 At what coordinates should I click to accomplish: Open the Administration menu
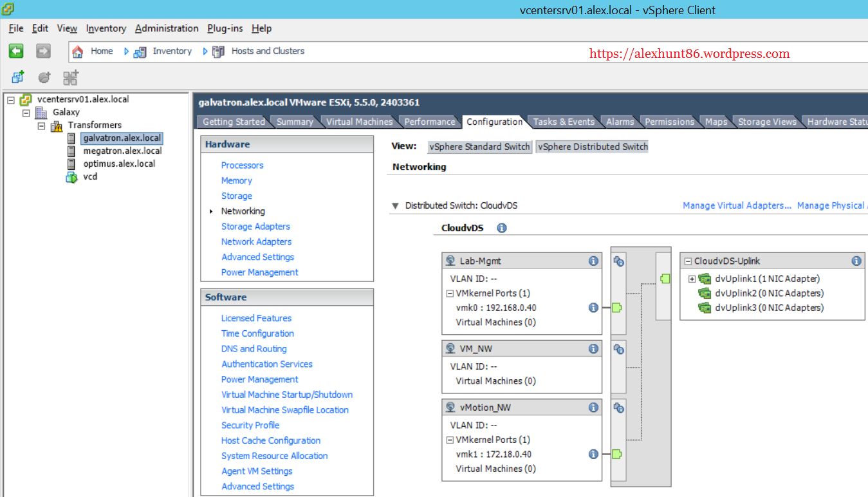click(167, 28)
